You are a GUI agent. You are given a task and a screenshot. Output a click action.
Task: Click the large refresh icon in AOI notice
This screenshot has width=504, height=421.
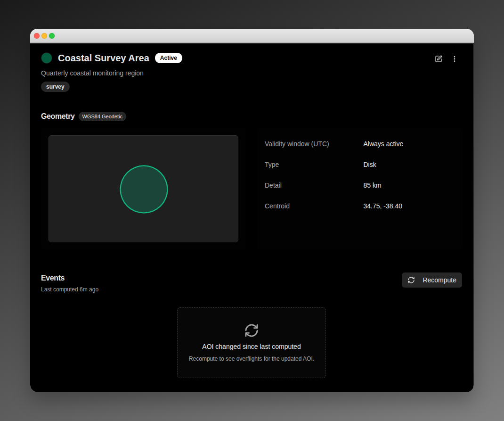point(252,330)
